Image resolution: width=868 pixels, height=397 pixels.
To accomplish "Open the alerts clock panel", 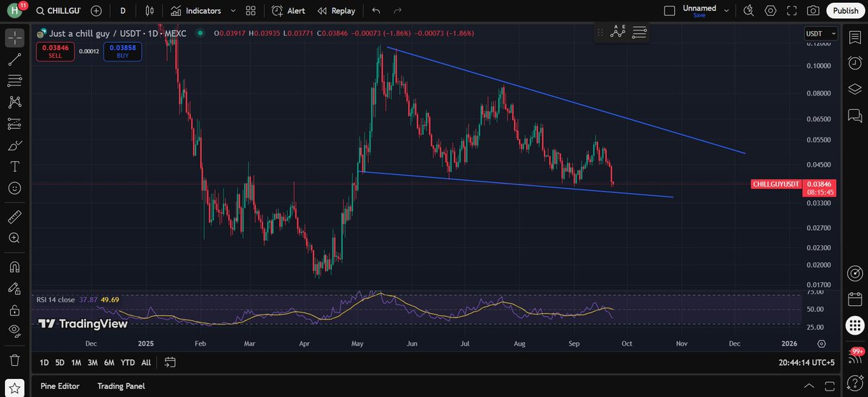I will pos(854,63).
